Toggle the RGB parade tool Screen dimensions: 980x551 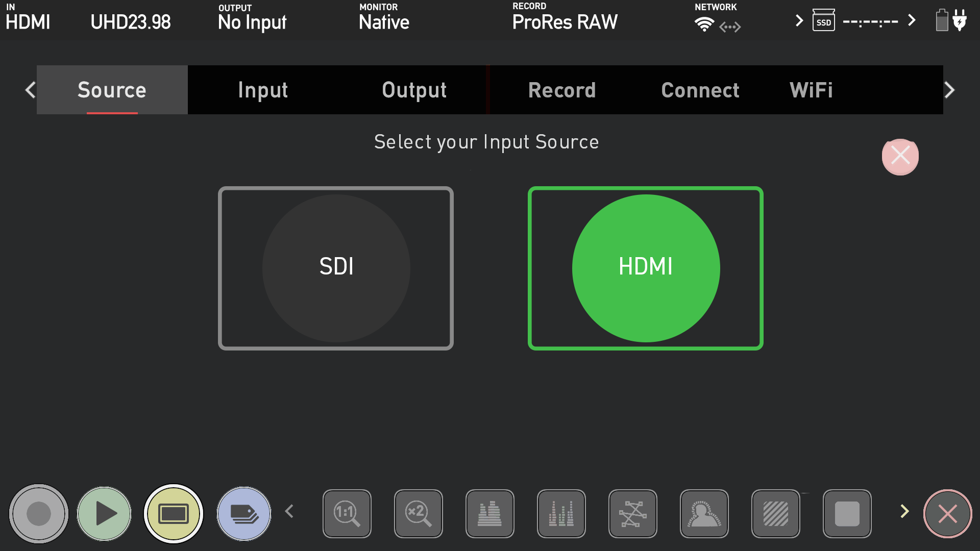click(x=561, y=513)
